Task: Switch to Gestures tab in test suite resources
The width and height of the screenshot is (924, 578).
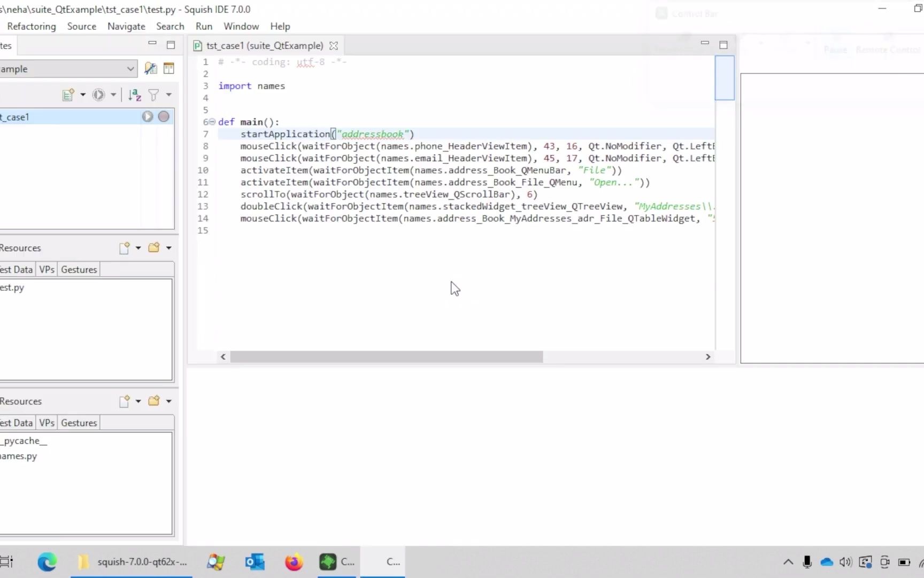Action: pos(79,422)
